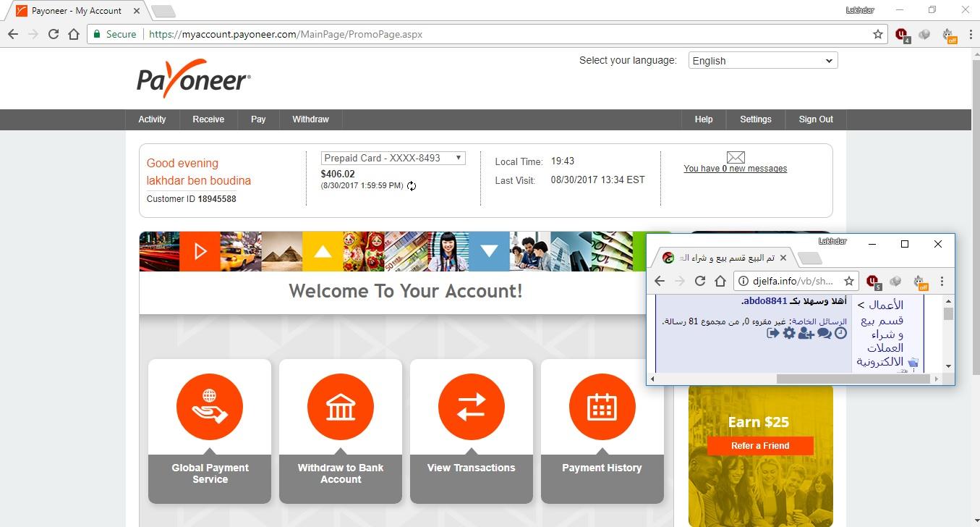Open the Pay menu
The image size is (980, 527).
(x=258, y=119)
